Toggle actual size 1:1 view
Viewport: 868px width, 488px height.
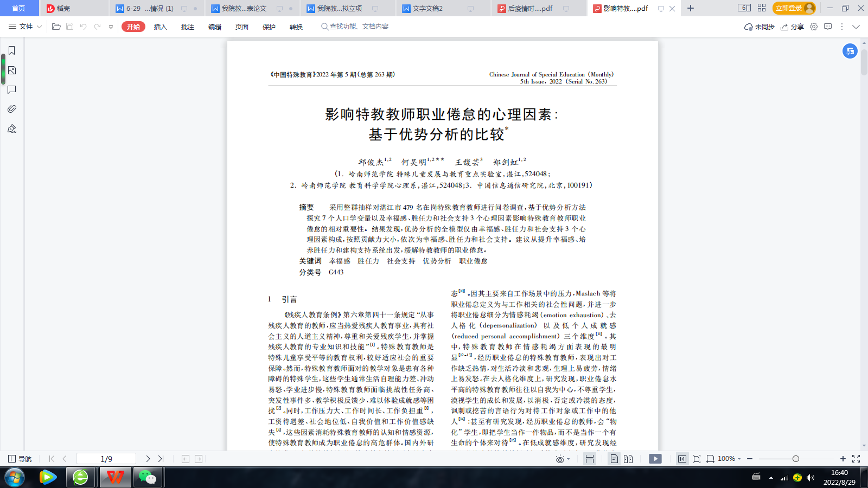click(682, 459)
